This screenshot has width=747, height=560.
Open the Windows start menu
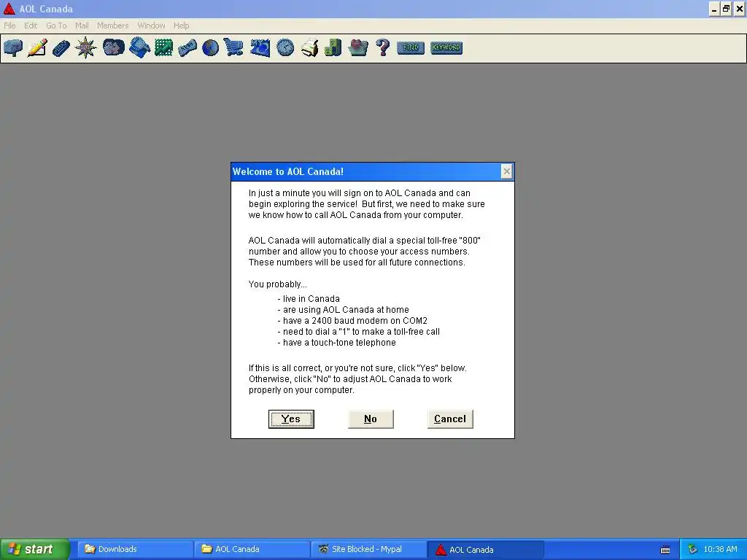(x=34, y=549)
